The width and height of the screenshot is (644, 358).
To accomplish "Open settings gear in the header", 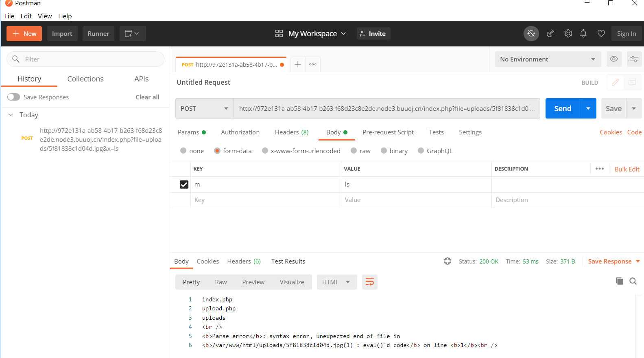I will [568, 33].
